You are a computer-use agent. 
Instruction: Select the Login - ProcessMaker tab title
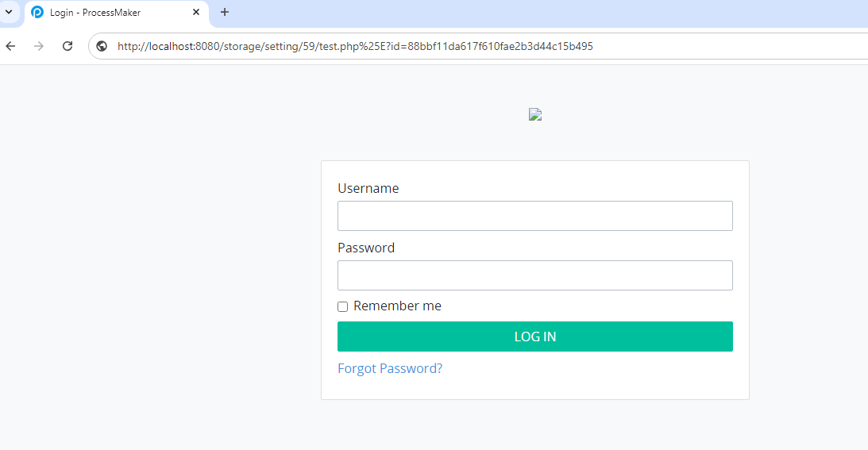coord(95,12)
